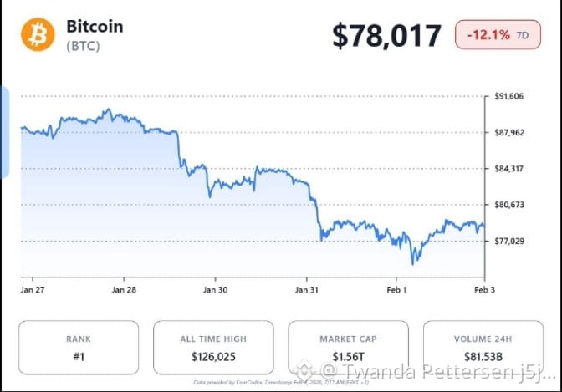Click the Jan 31 date marker

point(306,290)
